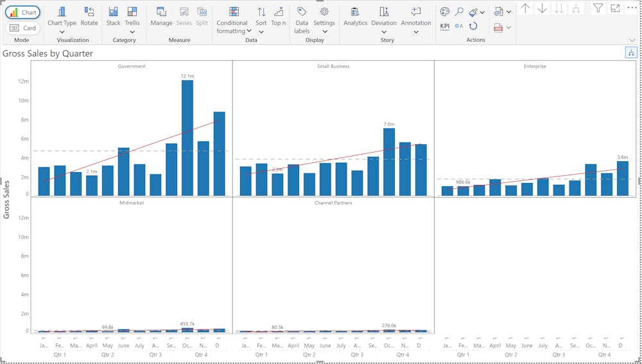The width and height of the screenshot is (642, 364).
Task: Click the 455.7k data label in Midmarket
Action: (x=187, y=324)
